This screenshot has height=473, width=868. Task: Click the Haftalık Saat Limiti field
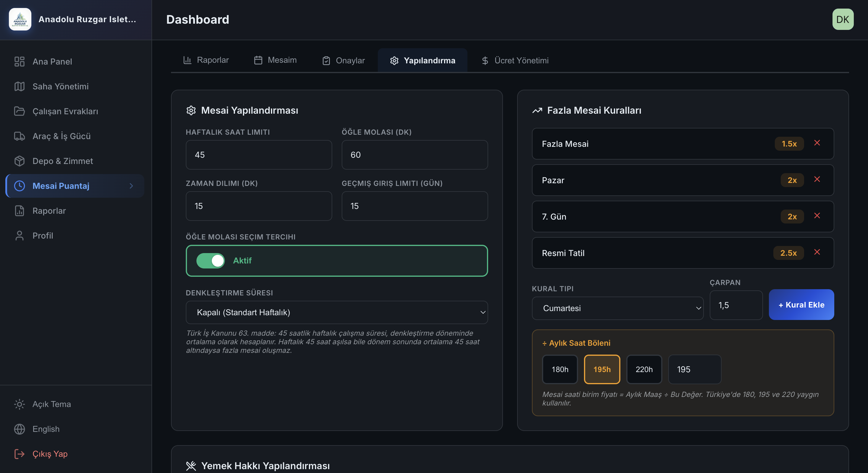pyautogui.click(x=259, y=155)
